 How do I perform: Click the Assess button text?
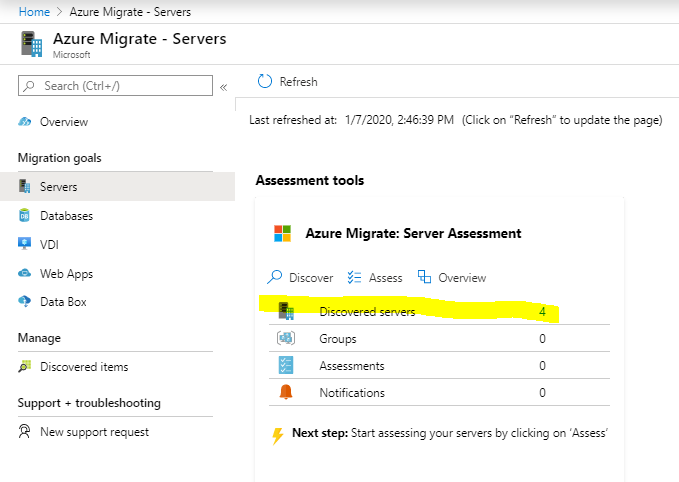[385, 278]
